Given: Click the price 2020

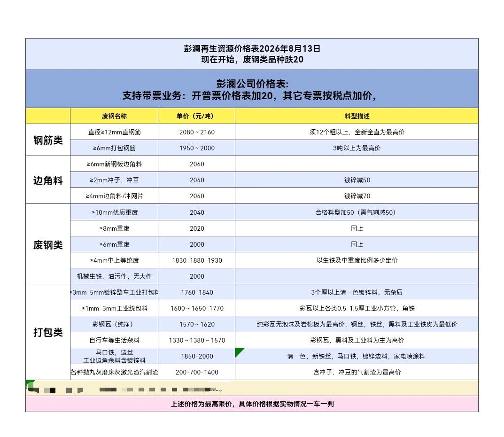Looking at the screenshot, I should tap(196, 228).
